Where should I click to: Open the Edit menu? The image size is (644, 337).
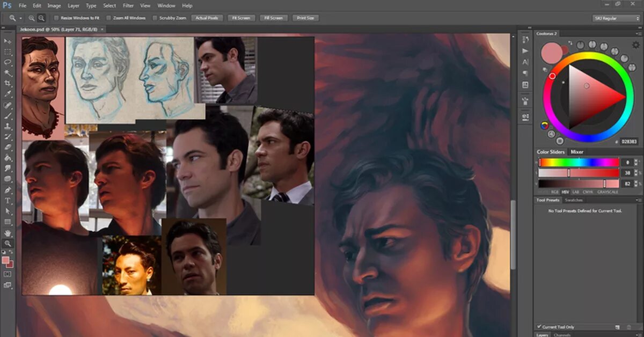(x=37, y=5)
